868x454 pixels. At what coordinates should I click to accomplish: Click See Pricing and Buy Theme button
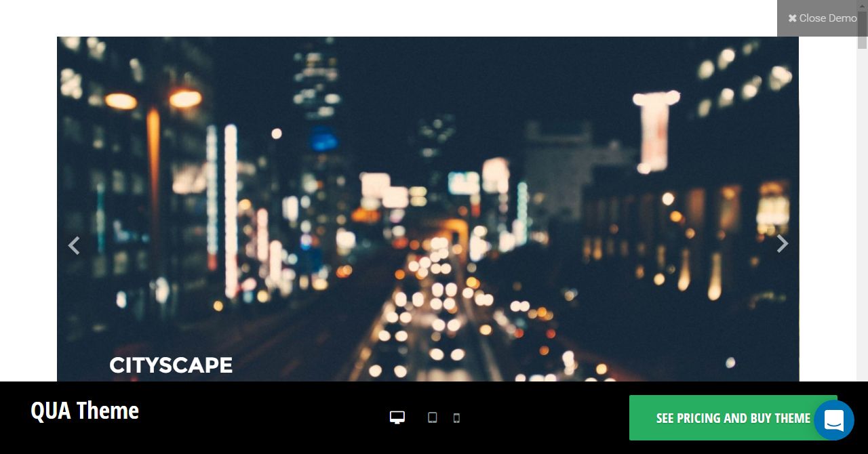click(733, 418)
